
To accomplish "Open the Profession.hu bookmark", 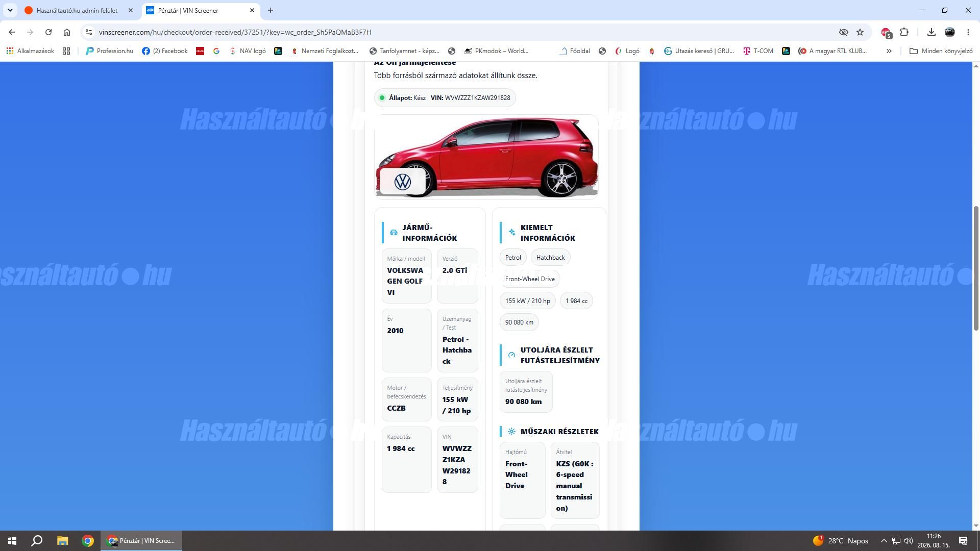I will (109, 51).
